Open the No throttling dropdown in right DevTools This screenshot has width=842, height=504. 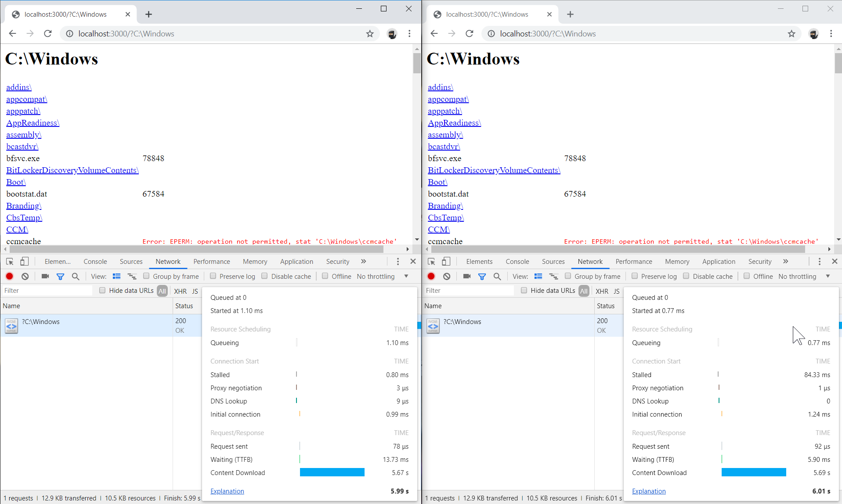point(804,276)
